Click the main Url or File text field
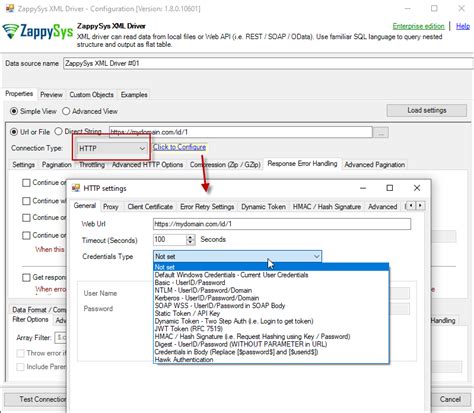 [x=241, y=132]
